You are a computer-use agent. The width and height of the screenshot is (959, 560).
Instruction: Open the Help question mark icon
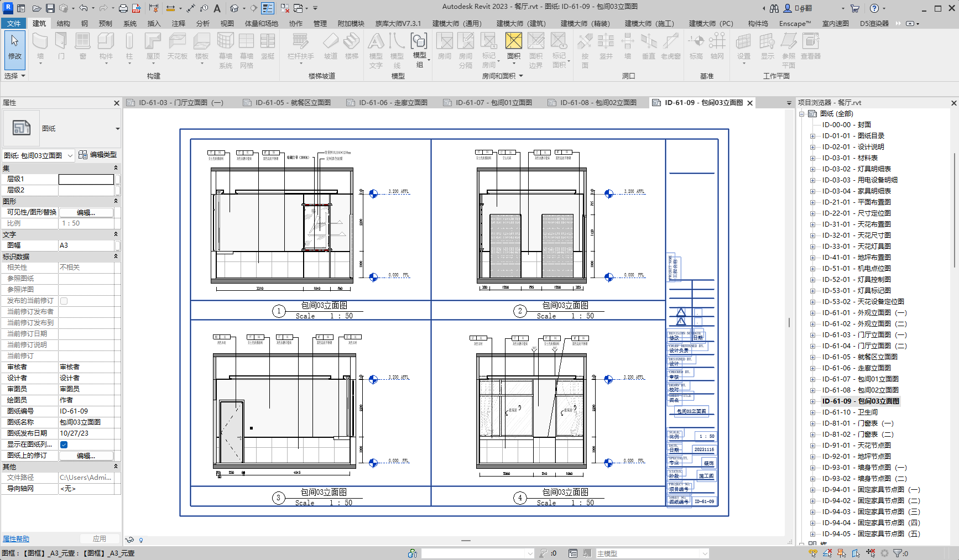[874, 8]
